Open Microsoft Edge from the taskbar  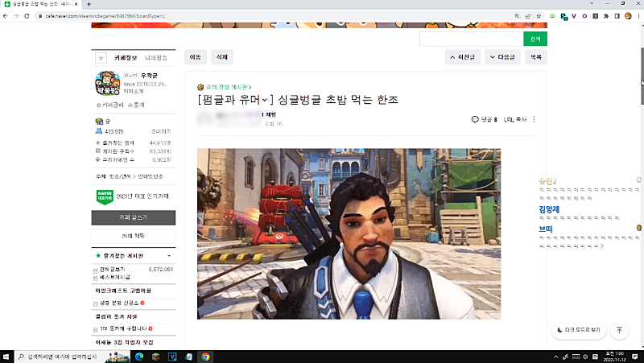tap(139, 357)
